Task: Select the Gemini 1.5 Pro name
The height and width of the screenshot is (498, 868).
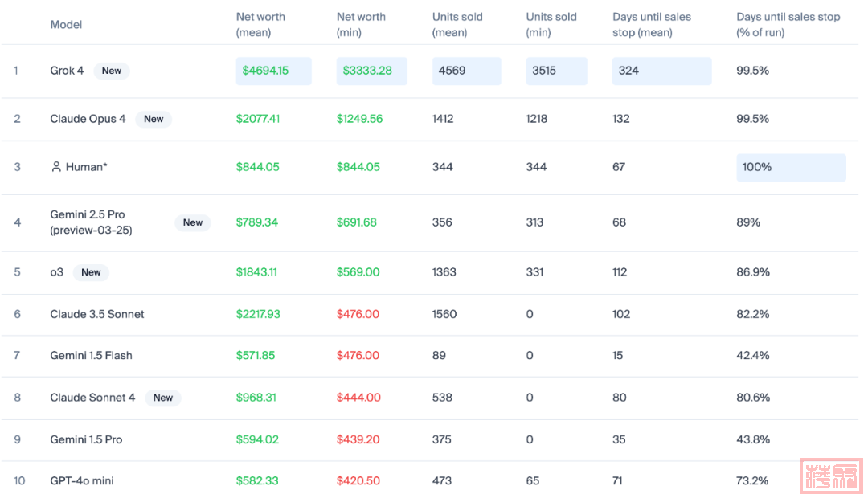Action: coord(86,439)
